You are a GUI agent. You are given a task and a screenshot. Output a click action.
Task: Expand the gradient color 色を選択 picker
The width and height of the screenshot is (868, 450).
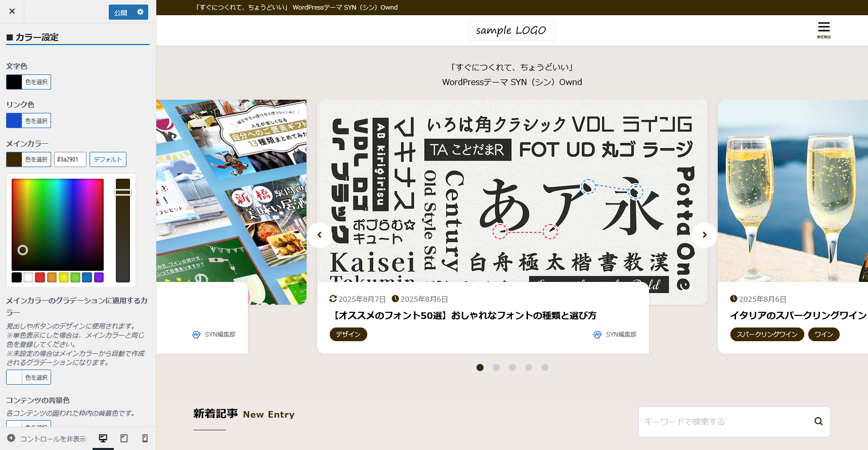pos(29,377)
